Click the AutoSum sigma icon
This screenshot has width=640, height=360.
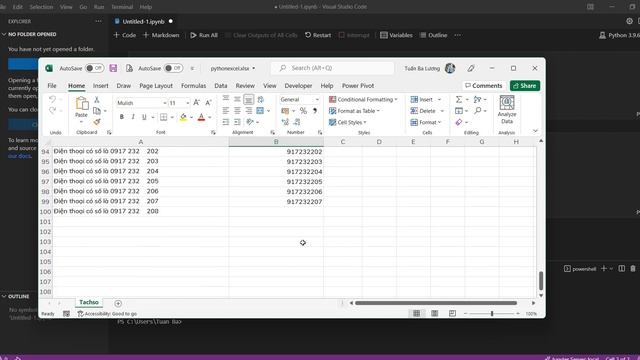click(x=459, y=100)
